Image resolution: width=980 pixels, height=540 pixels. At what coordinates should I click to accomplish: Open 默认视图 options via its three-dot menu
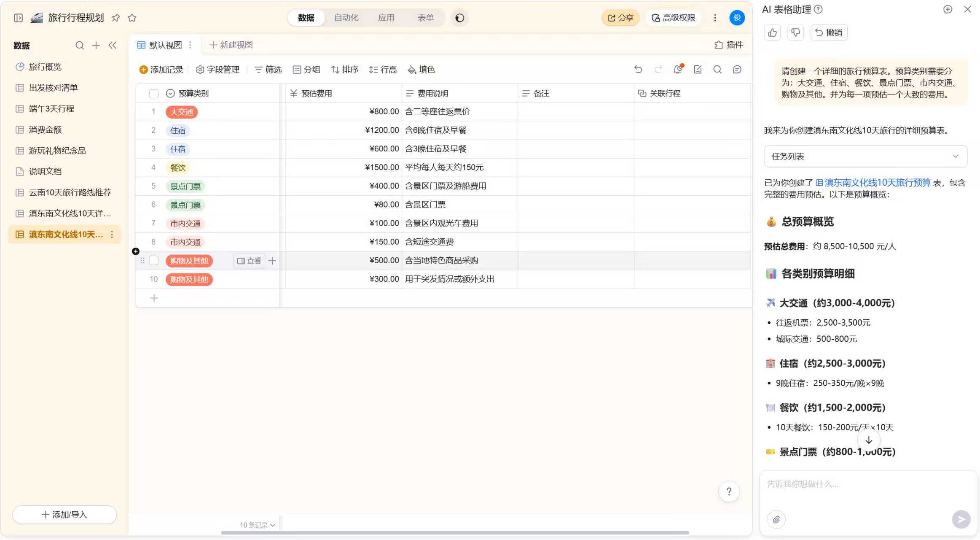point(191,45)
